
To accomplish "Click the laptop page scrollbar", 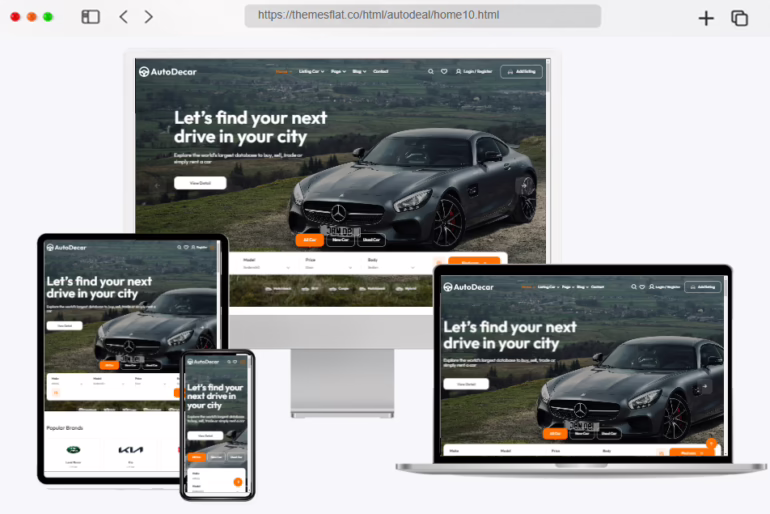I will 725,366.
